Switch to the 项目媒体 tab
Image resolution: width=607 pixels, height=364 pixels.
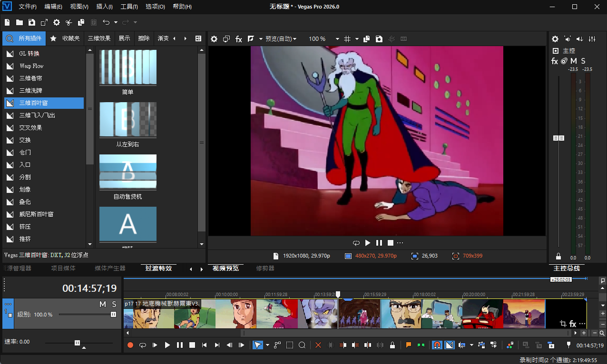point(63,268)
